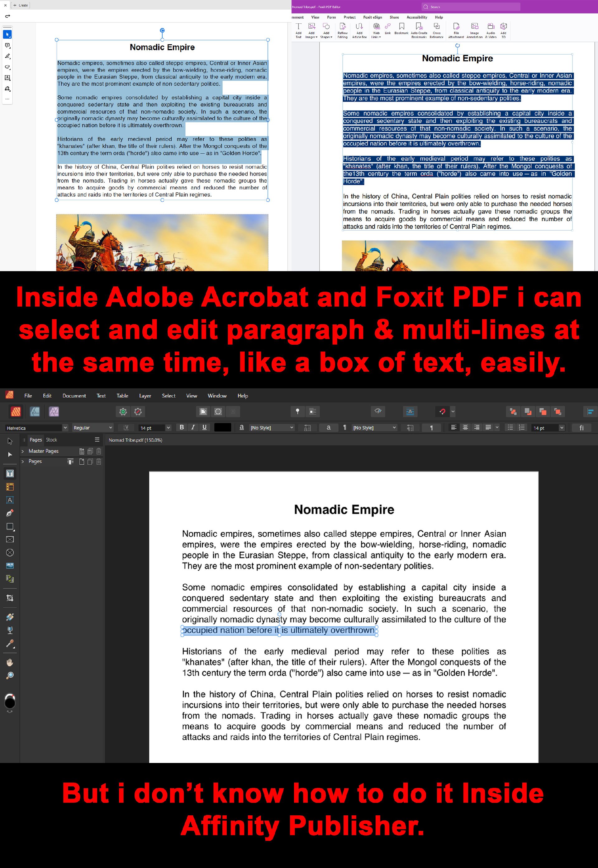598x868 pixels.
Task: Toggle snapping magnet button
Action: click(x=443, y=412)
